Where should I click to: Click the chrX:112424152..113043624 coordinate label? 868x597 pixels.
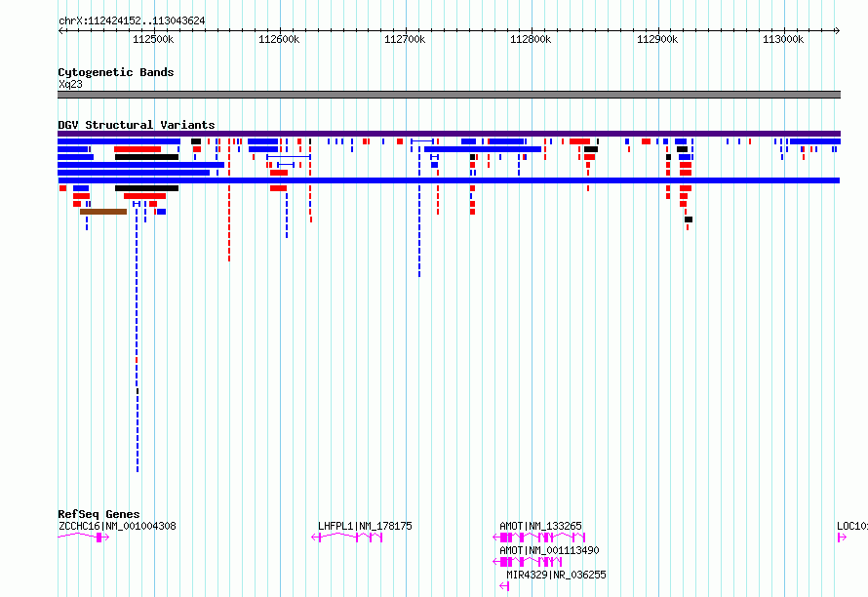(132, 20)
